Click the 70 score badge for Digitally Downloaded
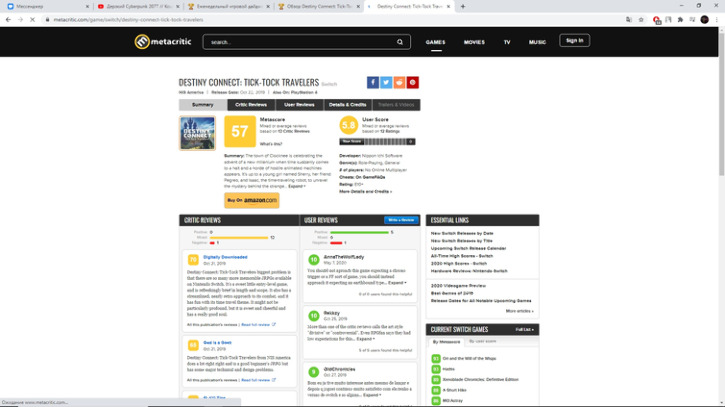 pos(193,259)
